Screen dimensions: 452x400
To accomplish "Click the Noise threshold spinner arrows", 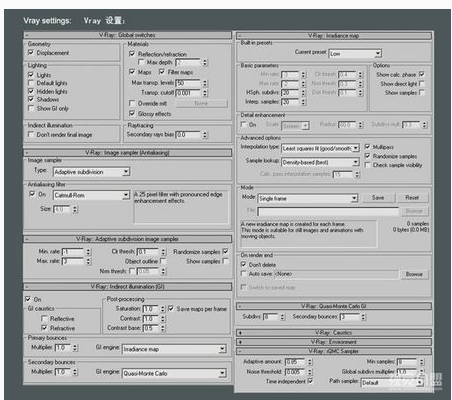I will 310,371.
